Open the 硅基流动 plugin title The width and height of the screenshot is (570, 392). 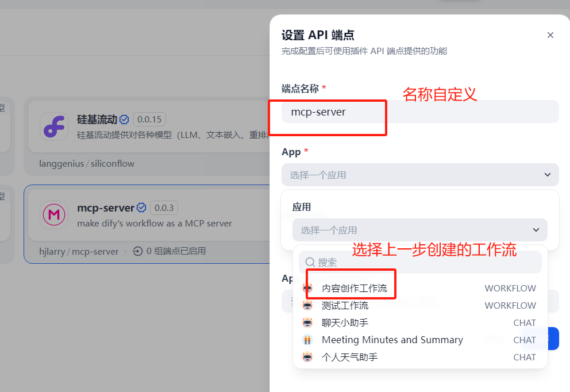tap(97, 120)
